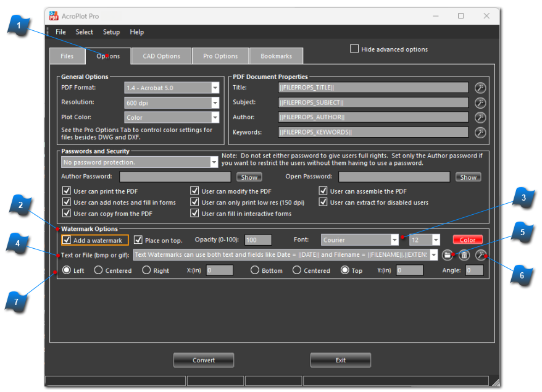This screenshot has width=542, height=392.
Task: Open watermark field wizard wand icon
Action: point(480,255)
